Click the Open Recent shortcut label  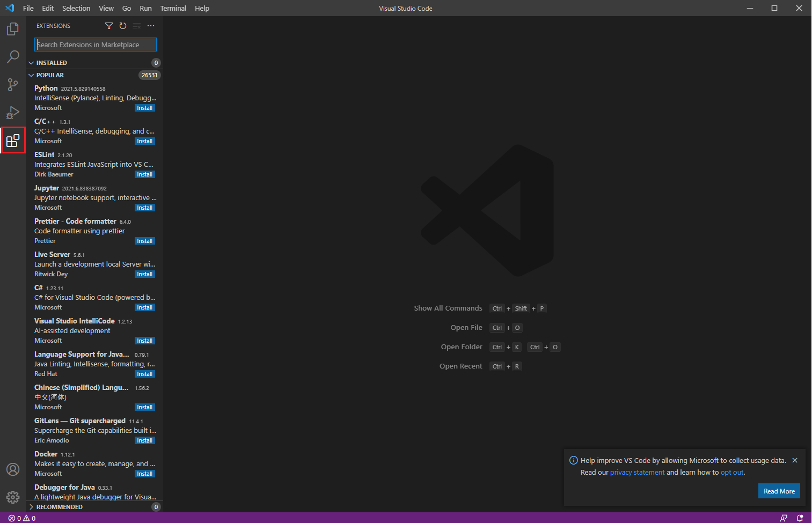(x=461, y=366)
